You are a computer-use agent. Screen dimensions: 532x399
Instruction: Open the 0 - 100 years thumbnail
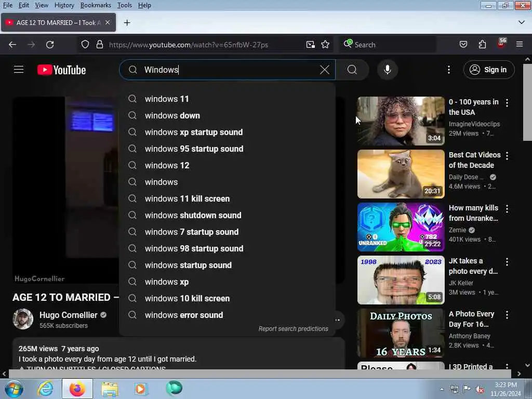pyautogui.click(x=401, y=121)
